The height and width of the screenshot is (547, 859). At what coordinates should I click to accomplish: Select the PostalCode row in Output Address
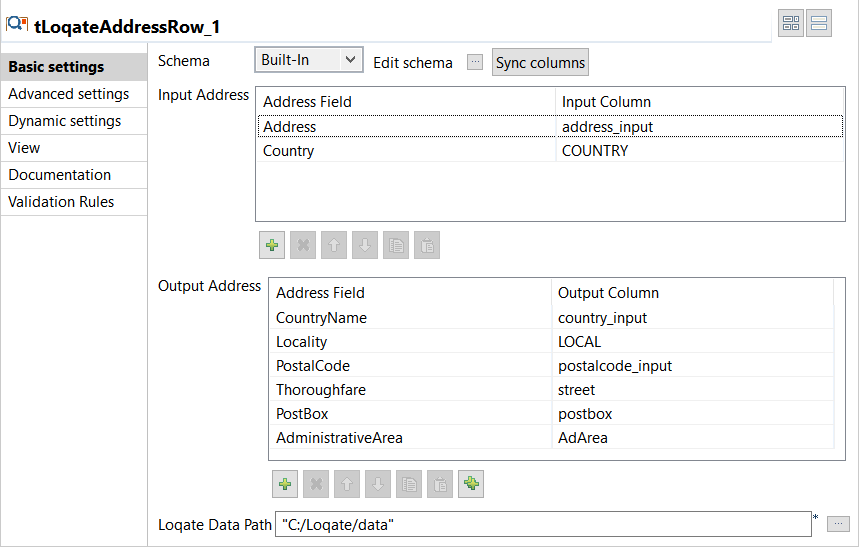[x=313, y=366]
